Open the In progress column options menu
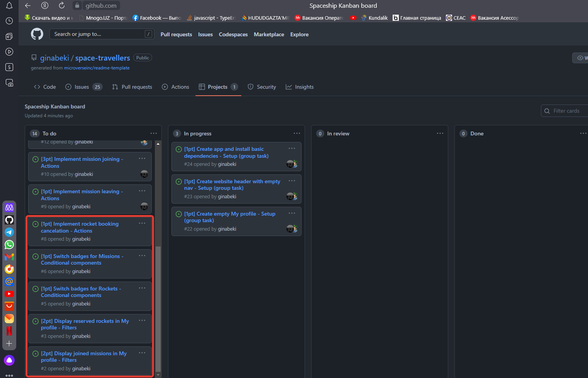 coord(297,133)
